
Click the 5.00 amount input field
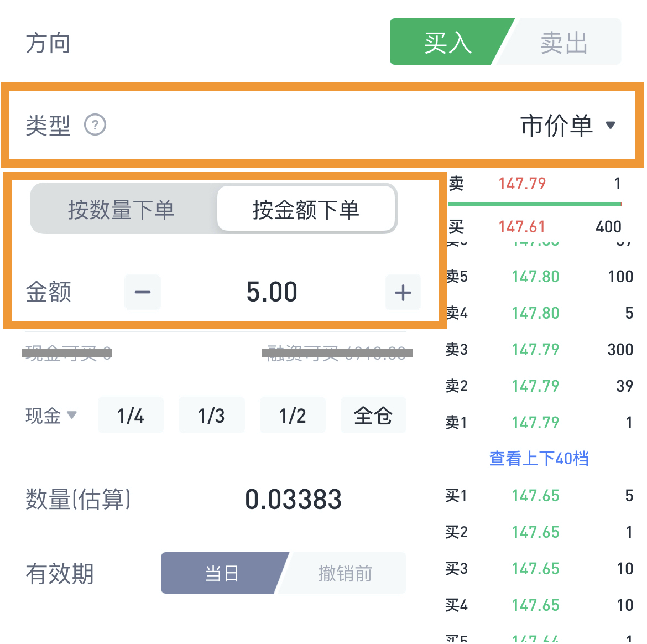pos(272,292)
